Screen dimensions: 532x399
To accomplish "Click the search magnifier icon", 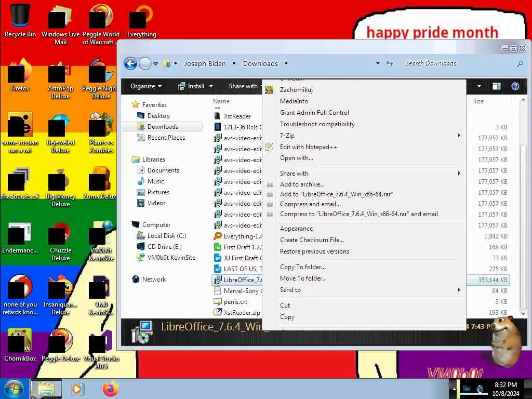I will point(520,63).
